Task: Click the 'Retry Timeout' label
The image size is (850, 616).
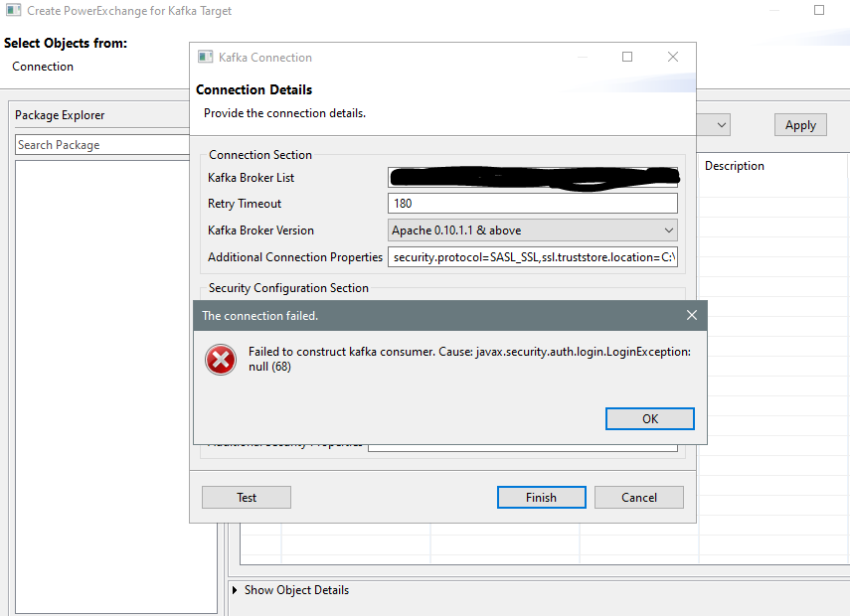Action: 245,204
